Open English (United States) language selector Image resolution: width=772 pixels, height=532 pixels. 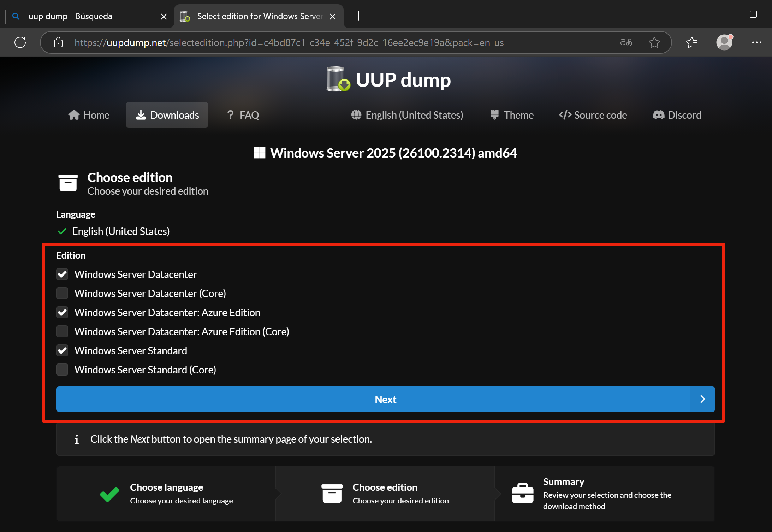(407, 115)
